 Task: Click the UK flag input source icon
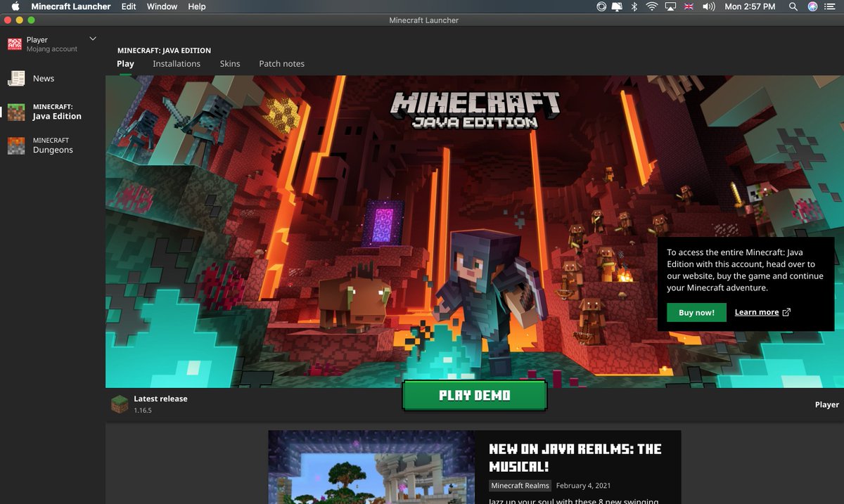(x=689, y=6)
